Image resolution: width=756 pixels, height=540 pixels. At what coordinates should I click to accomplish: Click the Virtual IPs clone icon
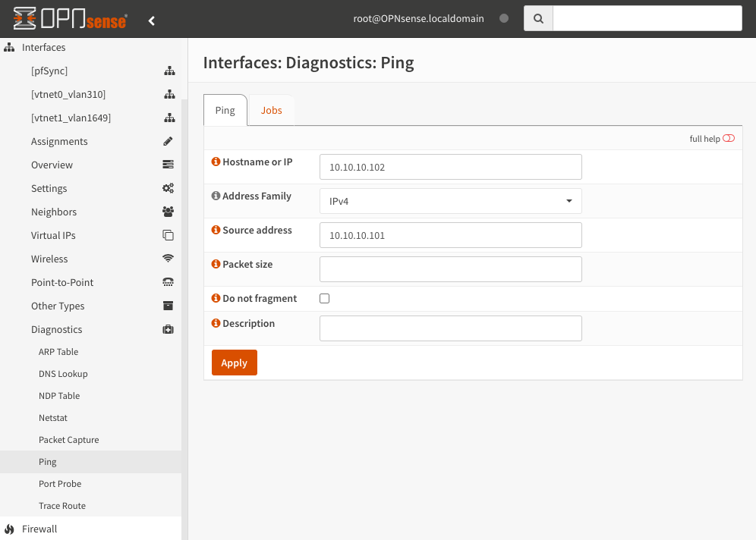(x=168, y=235)
